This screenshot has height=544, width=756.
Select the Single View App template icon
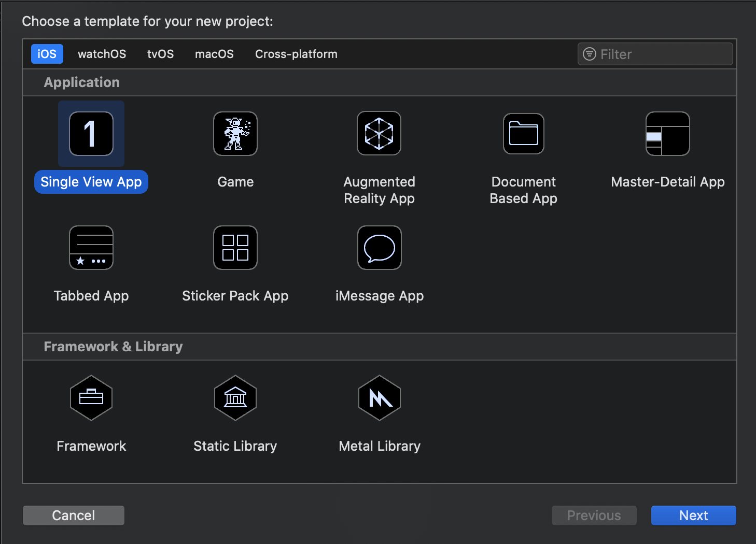[x=91, y=134]
